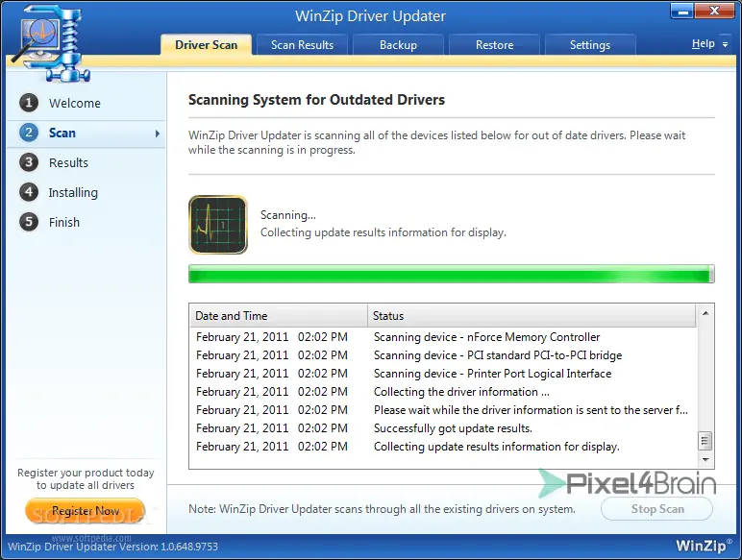Screen dimensions: 742x560
Task: Select the 'Successfully got update results' row
Action: click(443, 428)
